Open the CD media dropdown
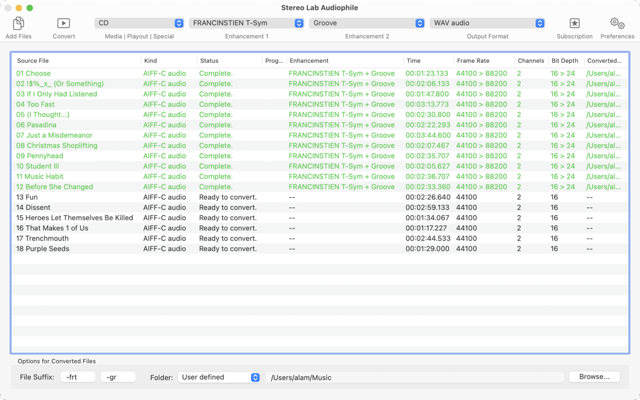640x400 pixels. [x=139, y=23]
